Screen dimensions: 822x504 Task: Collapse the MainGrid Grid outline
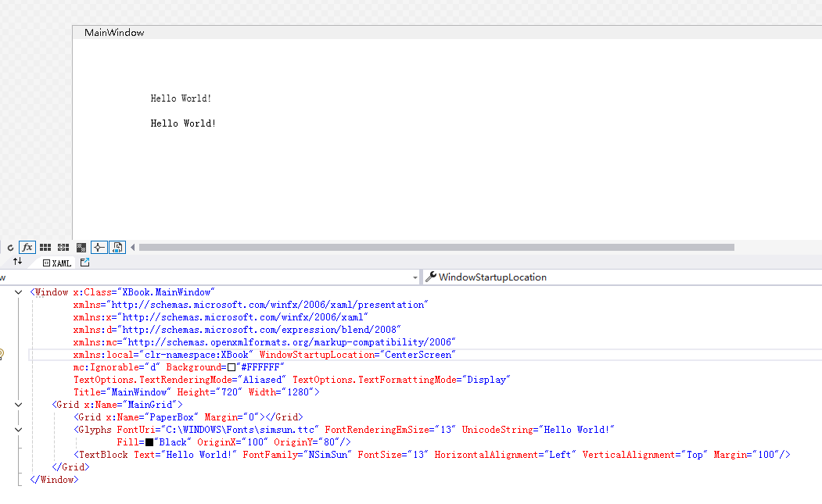18,405
